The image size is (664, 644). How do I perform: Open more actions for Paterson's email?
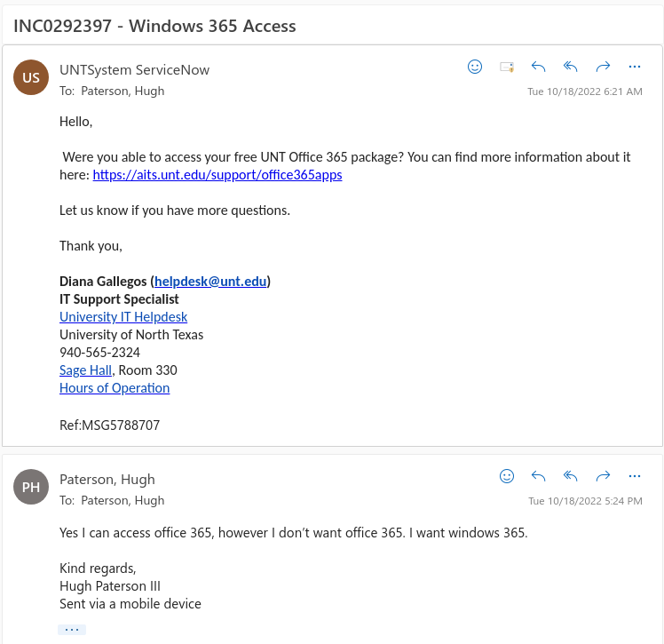click(x=635, y=476)
